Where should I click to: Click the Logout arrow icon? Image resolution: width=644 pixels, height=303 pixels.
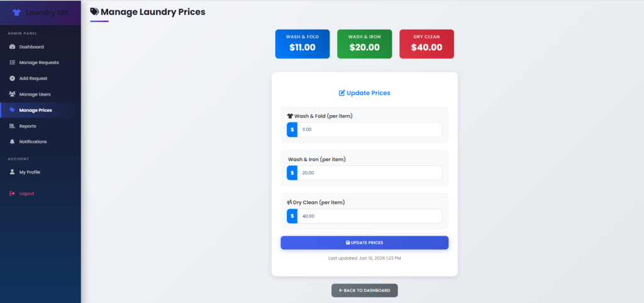pyautogui.click(x=12, y=194)
